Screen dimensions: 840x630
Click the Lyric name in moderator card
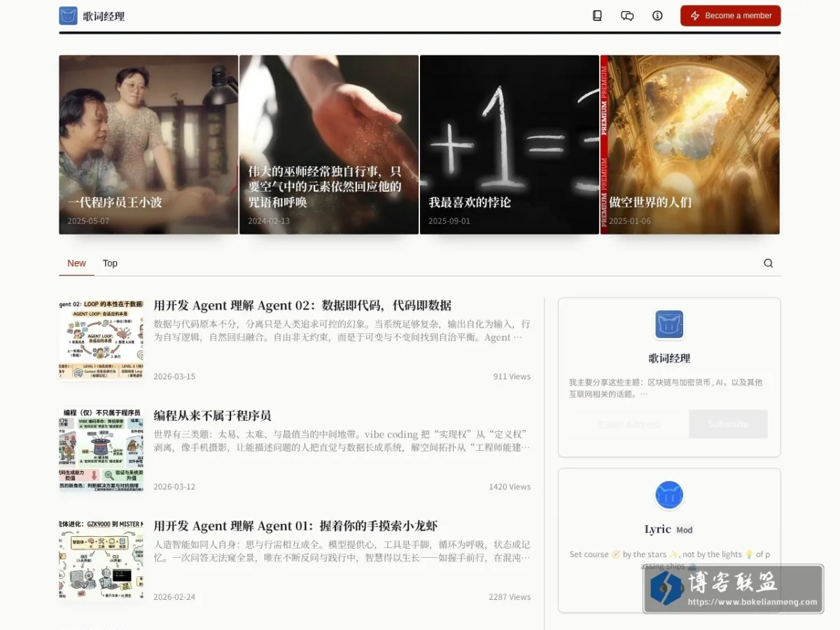(658, 529)
